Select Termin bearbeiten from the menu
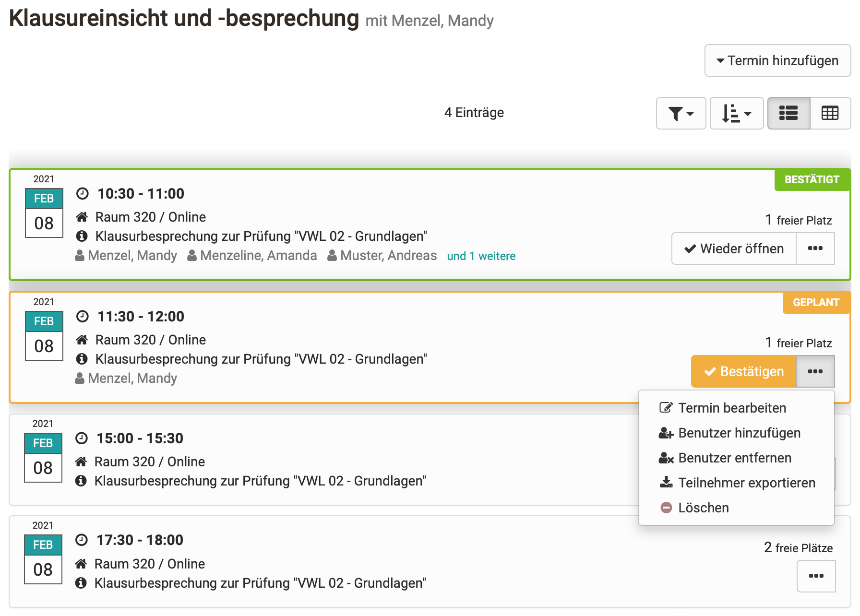 [732, 408]
